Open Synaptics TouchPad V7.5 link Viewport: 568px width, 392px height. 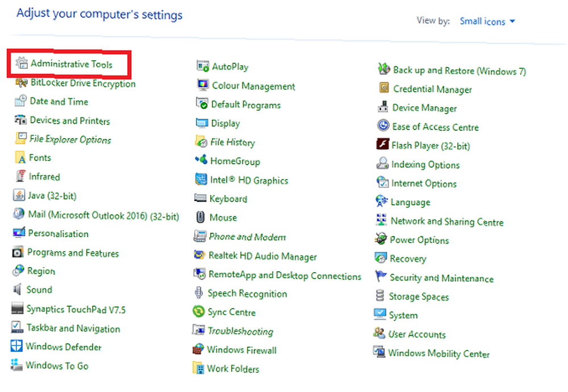coord(76,309)
